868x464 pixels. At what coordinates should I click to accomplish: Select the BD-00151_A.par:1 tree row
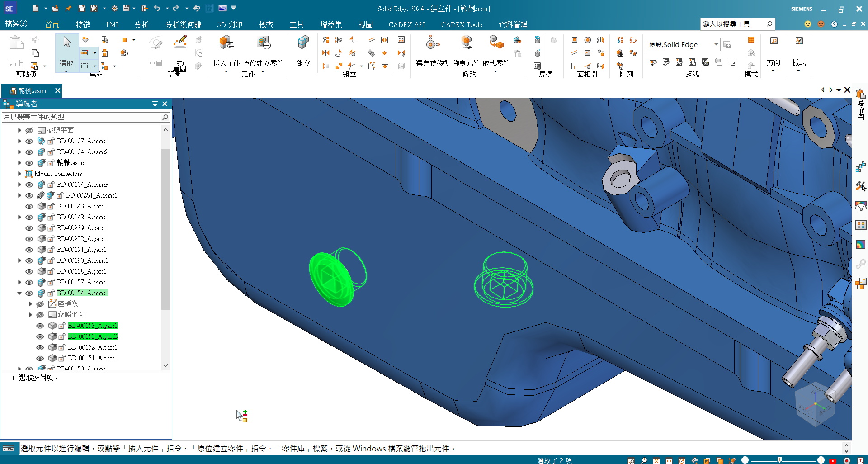click(x=92, y=358)
